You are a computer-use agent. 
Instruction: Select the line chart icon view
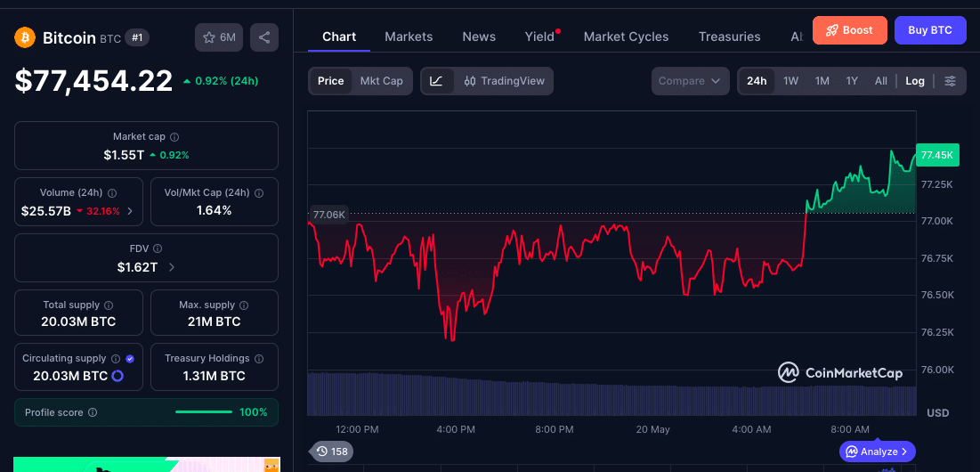(x=437, y=81)
